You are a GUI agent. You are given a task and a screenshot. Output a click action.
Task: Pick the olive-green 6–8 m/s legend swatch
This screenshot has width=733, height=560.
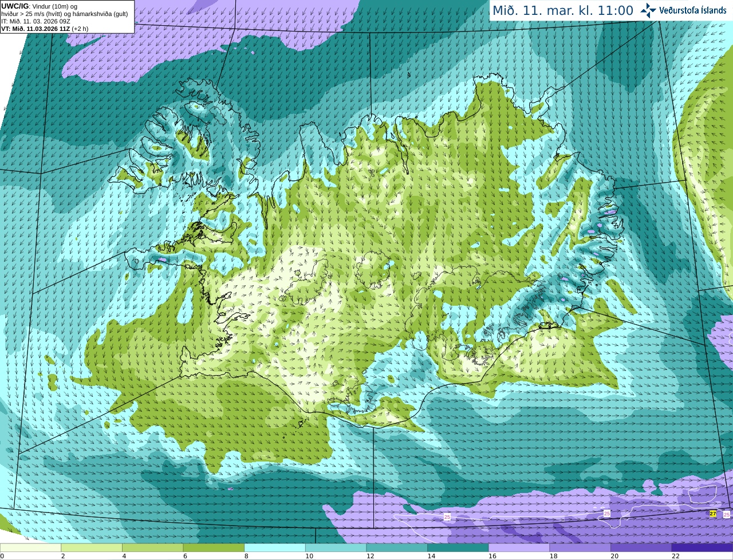pyautogui.click(x=214, y=548)
